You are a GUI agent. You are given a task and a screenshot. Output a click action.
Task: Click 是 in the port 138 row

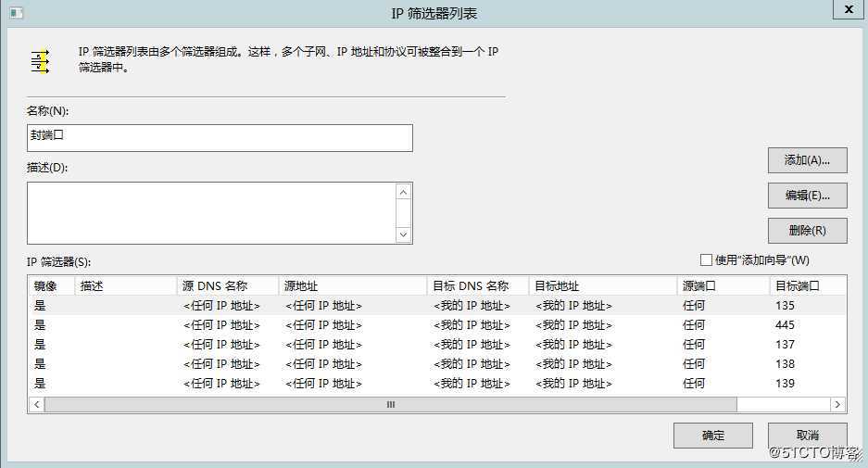(40, 364)
